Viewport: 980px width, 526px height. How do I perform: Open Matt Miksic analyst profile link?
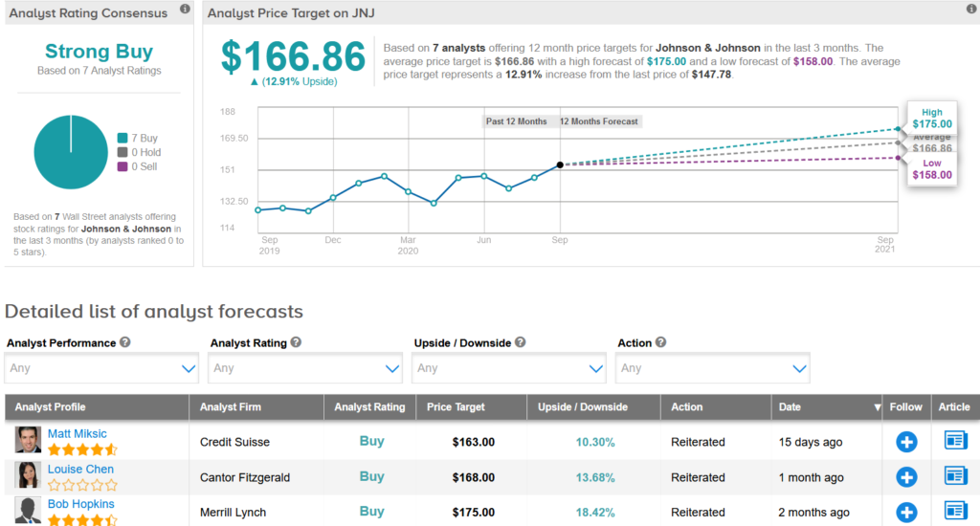[x=77, y=433]
